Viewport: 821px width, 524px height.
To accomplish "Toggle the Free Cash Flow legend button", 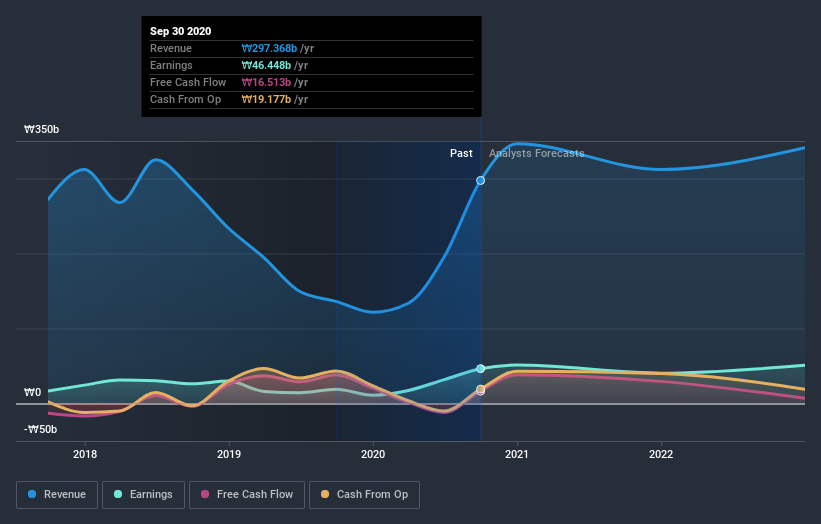I will pos(247,495).
